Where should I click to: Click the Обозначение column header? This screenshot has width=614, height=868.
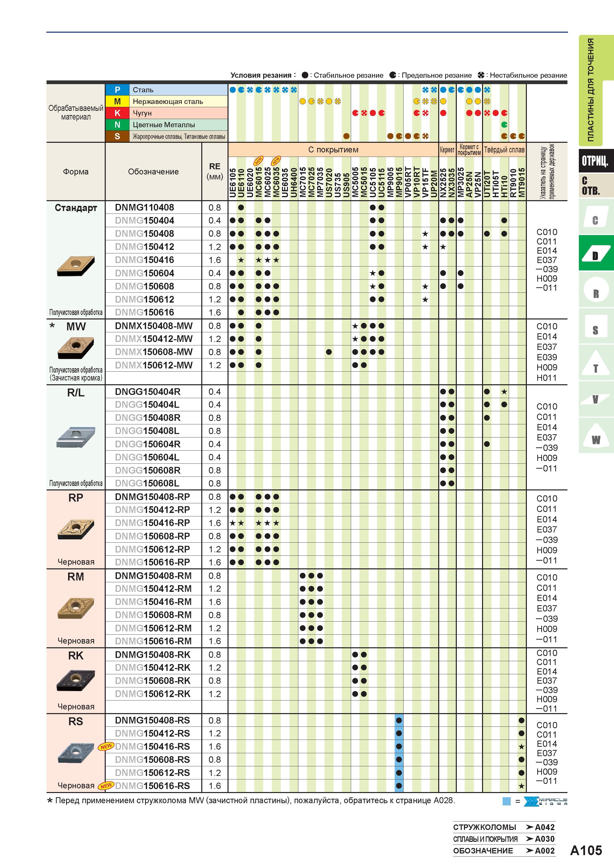coord(153,172)
